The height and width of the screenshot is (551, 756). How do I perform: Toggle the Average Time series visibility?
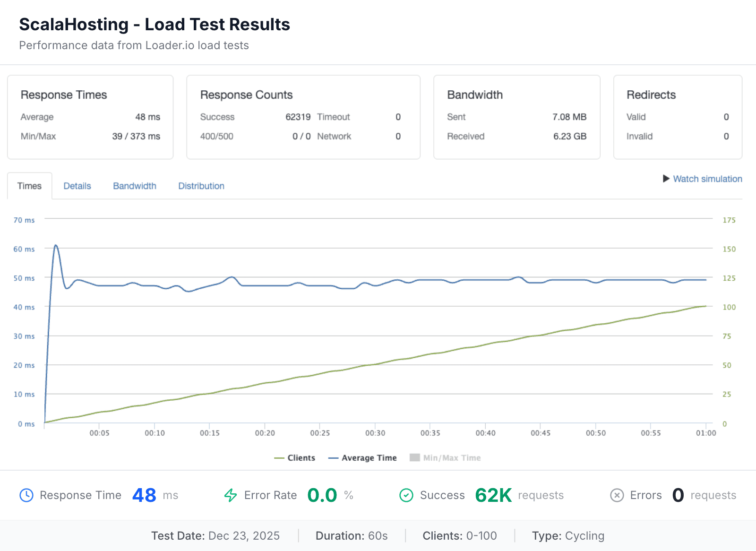point(369,457)
